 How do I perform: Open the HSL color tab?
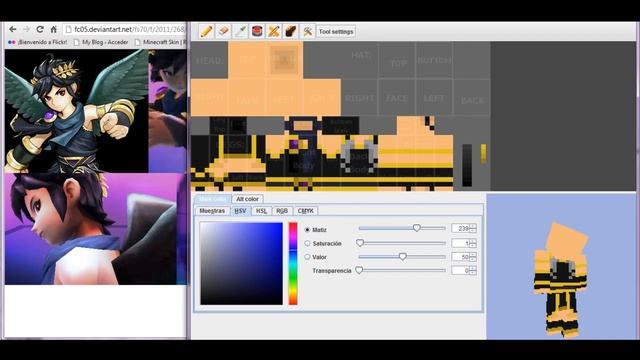[261, 211]
